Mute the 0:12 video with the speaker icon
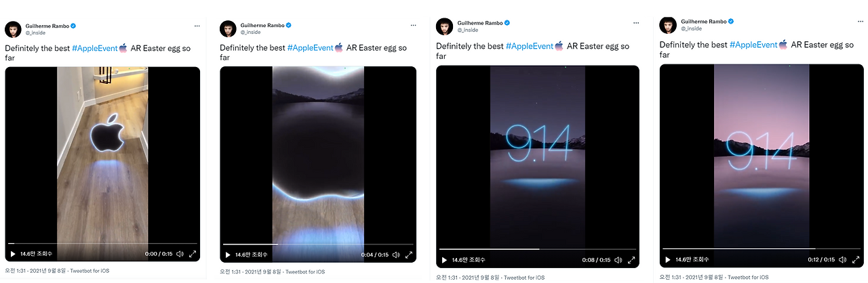Screen dimensions: 868x283 [x=842, y=259]
